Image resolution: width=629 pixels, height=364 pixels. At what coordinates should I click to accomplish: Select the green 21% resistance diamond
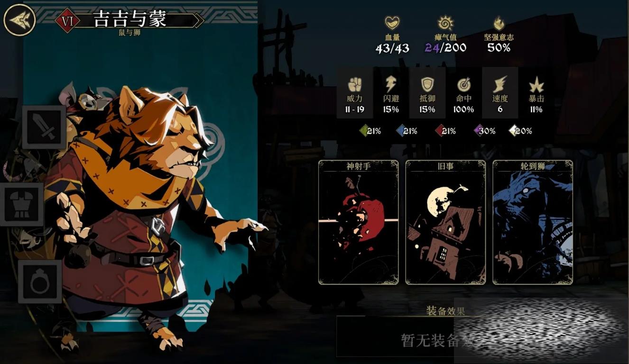tap(362, 130)
